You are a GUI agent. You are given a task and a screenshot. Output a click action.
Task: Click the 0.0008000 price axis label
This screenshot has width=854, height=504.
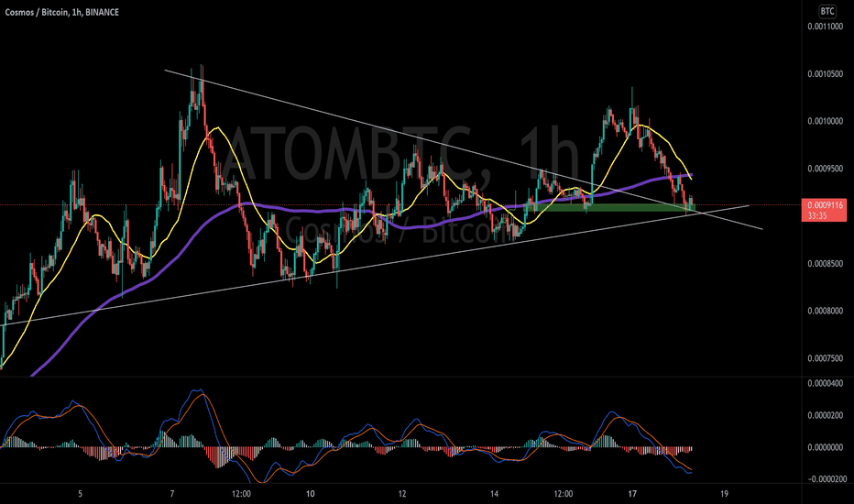click(x=825, y=312)
